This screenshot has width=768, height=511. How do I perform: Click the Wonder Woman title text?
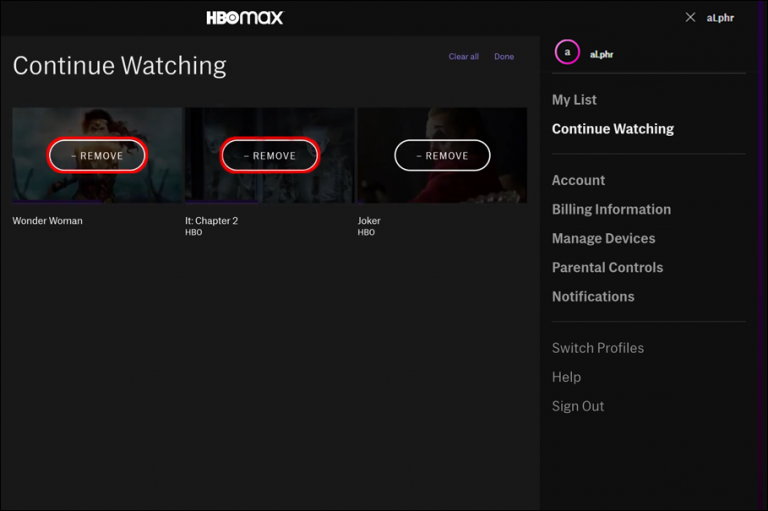click(x=48, y=221)
